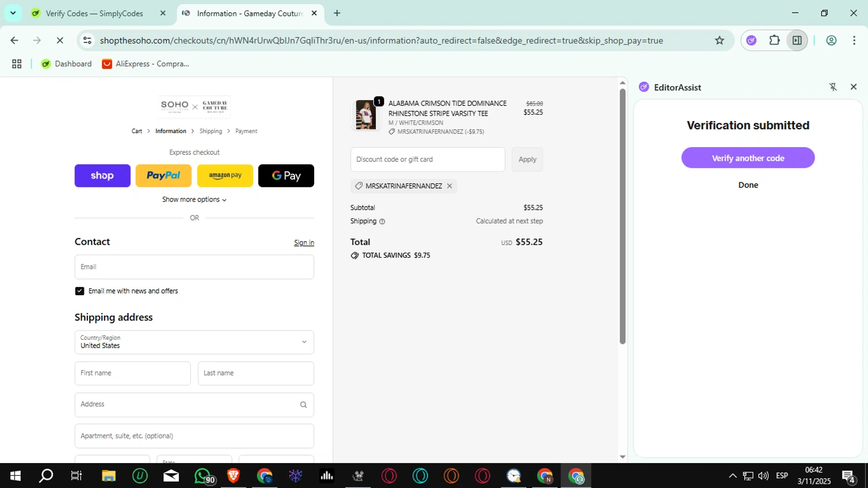Open the Extensions puzzle icon
Image resolution: width=868 pixels, height=488 pixels.
click(x=774, y=41)
